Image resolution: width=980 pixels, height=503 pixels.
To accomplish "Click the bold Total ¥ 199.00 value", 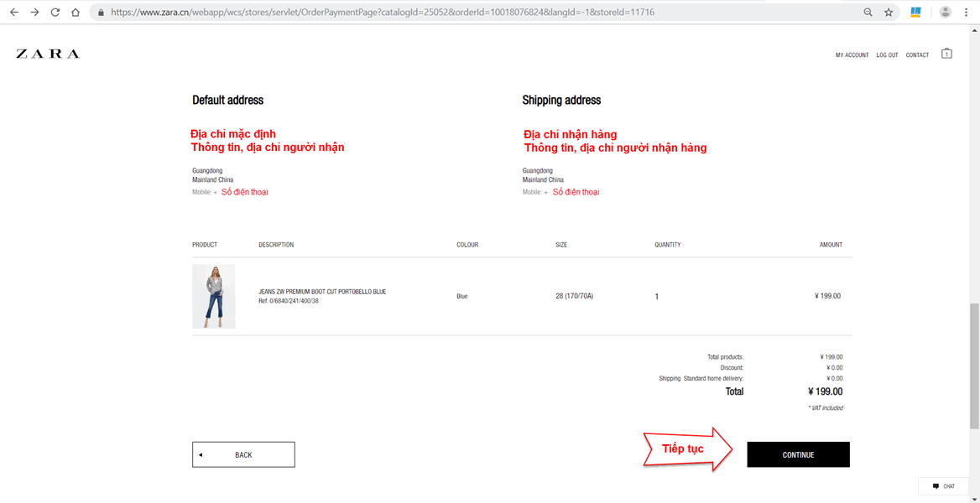I will (x=825, y=392).
